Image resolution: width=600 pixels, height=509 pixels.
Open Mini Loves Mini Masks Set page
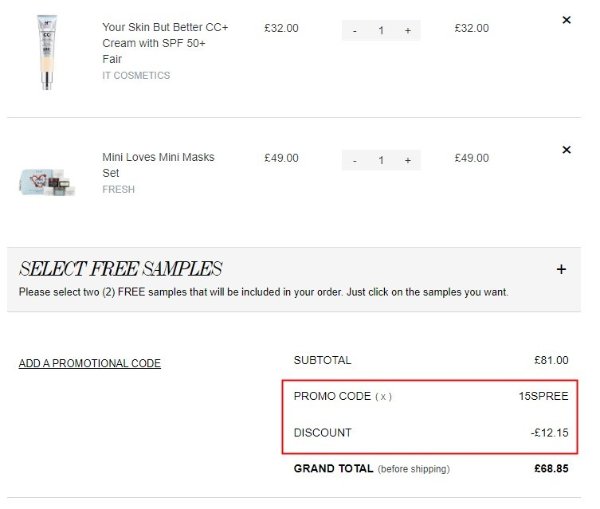coord(158,165)
